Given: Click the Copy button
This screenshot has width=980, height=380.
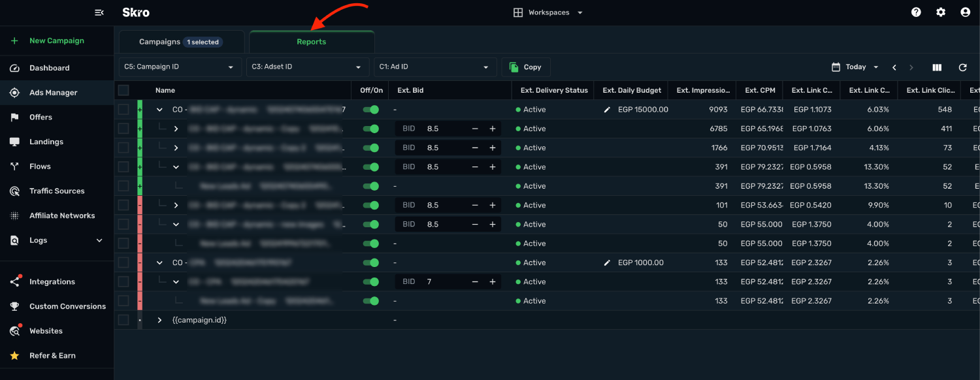Looking at the screenshot, I should click(526, 67).
